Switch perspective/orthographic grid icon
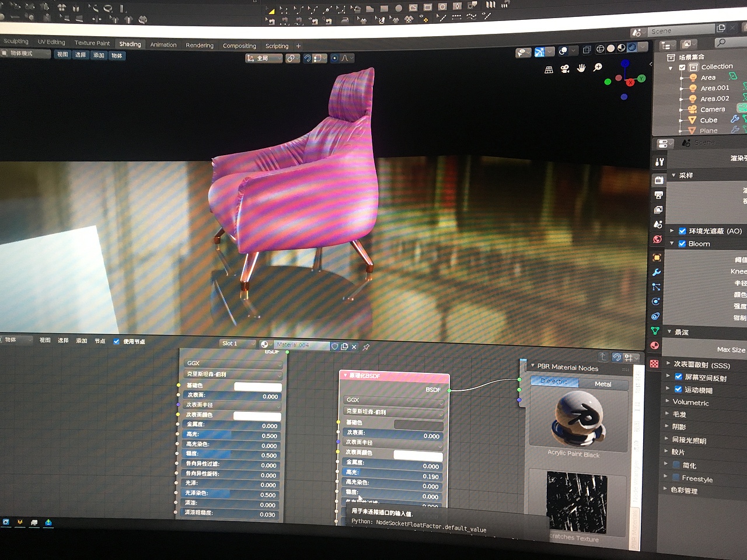This screenshot has height=560, width=747. pyautogui.click(x=549, y=69)
